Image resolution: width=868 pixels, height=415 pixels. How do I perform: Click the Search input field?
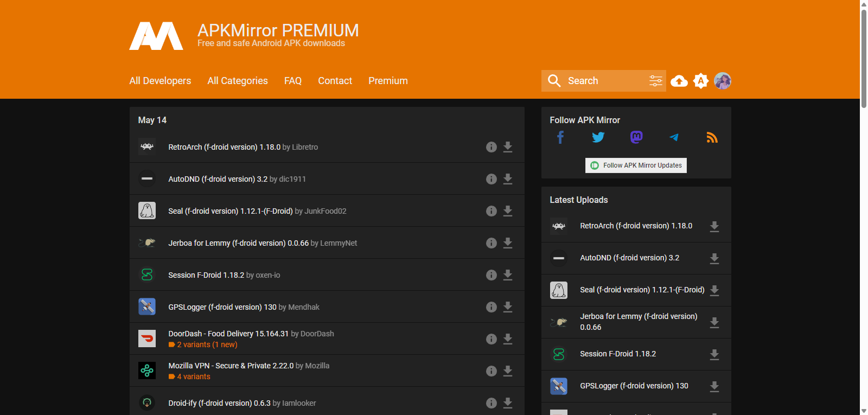tap(602, 81)
